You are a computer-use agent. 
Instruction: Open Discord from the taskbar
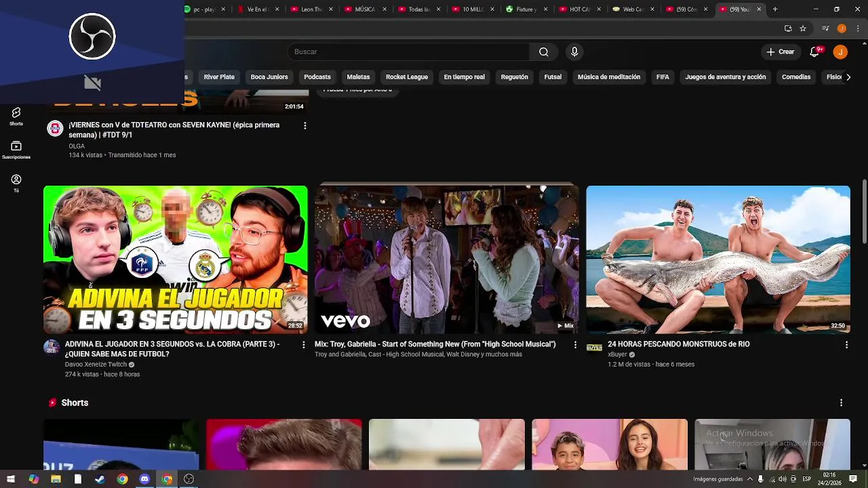pyautogui.click(x=144, y=479)
